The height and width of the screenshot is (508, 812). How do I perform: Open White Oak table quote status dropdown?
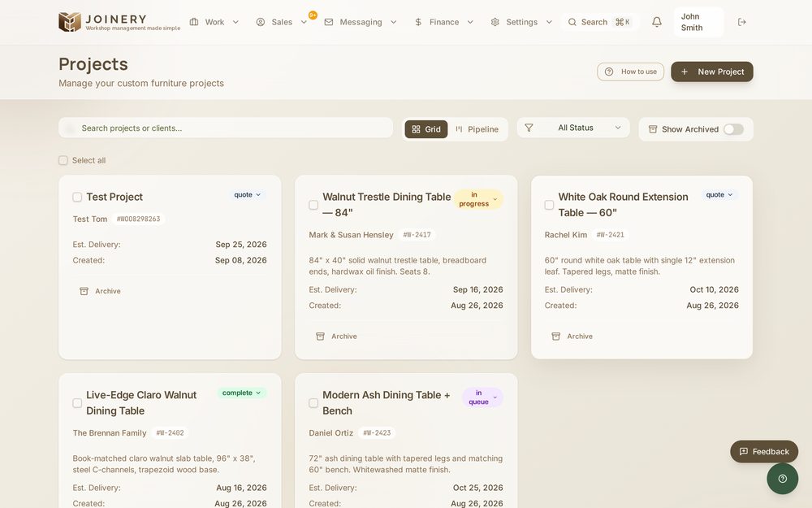pyautogui.click(x=719, y=195)
